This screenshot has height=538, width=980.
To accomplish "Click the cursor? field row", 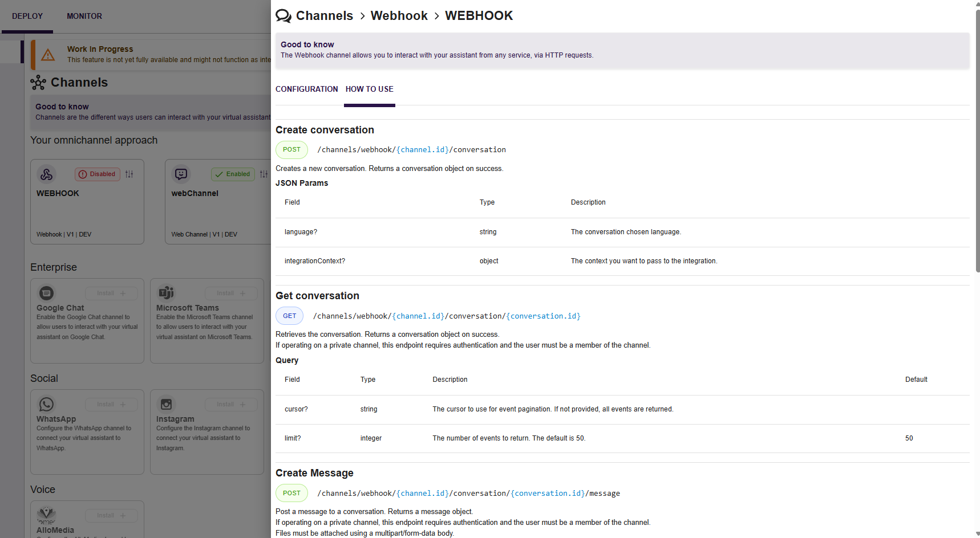I will pos(622,410).
